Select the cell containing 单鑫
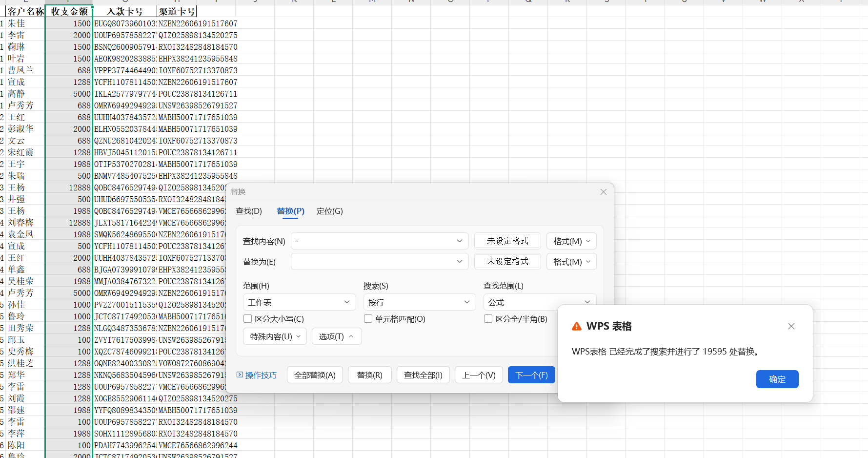 pos(25,270)
